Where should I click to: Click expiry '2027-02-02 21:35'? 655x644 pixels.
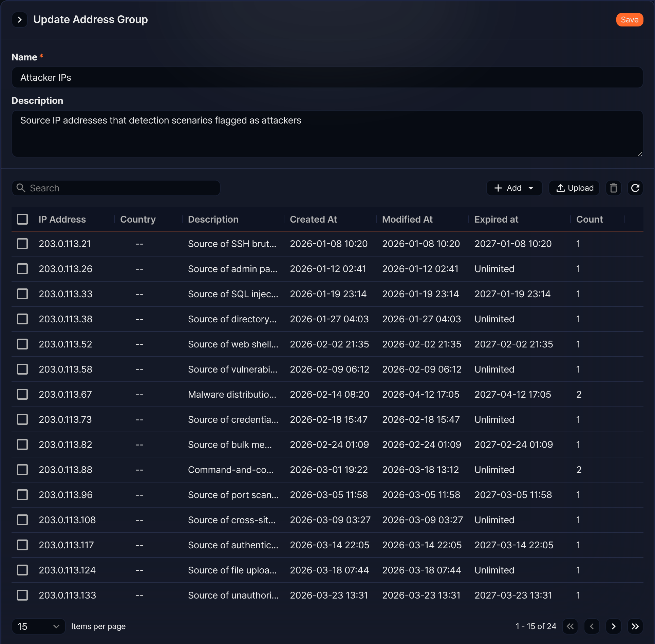[x=513, y=344]
